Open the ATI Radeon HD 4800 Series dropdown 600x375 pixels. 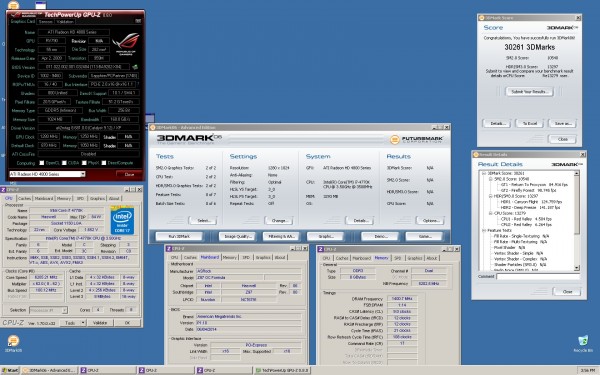(x=47, y=174)
